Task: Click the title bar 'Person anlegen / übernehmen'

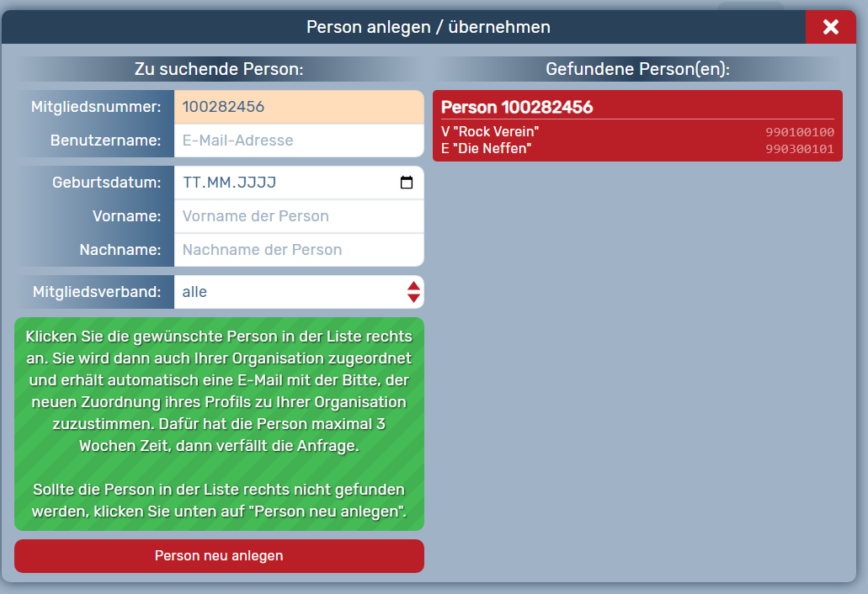Action: coord(429,26)
